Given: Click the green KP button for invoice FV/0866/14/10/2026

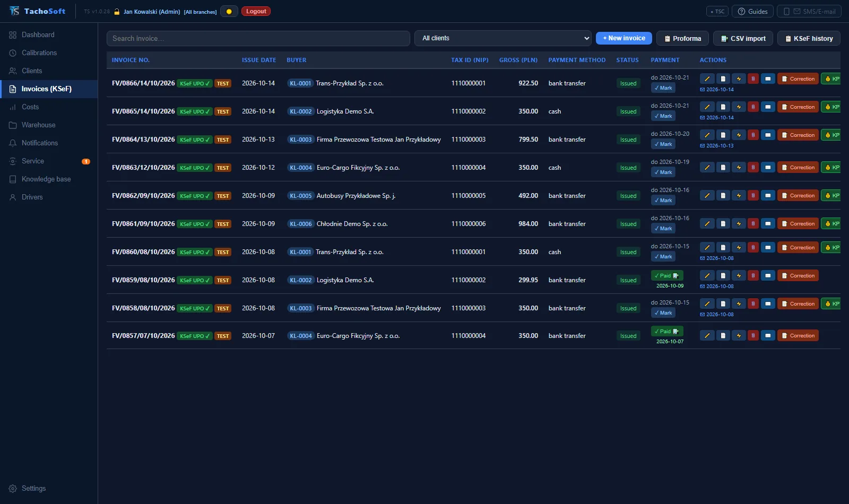Looking at the screenshot, I should [x=831, y=79].
